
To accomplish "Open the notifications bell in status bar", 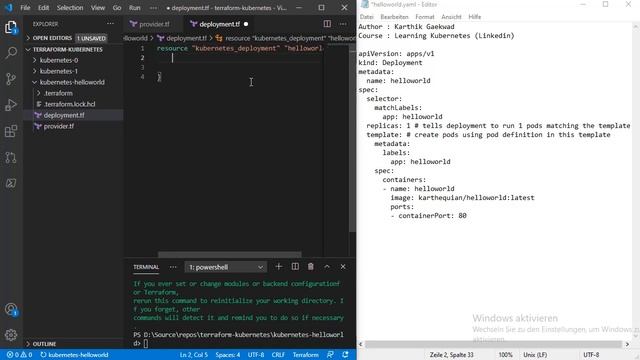I will coord(345,355).
